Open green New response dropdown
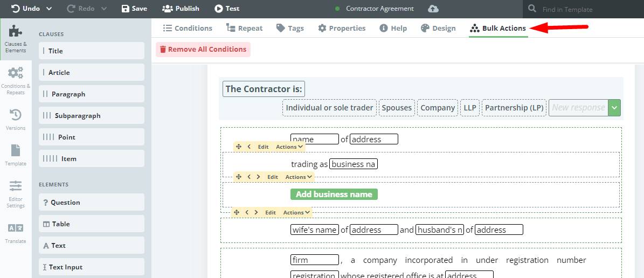This screenshot has width=644, height=278. click(x=614, y=108)
